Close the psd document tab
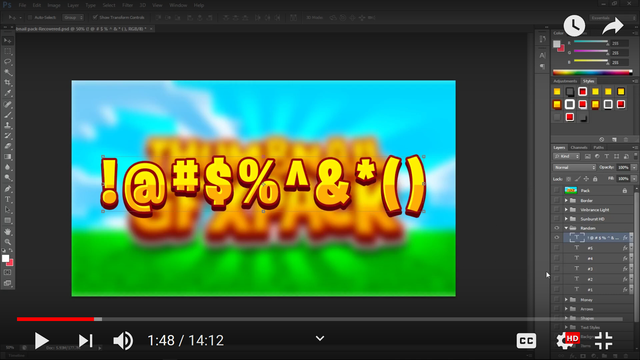The width and height of the screenshot is (640, 360). coord(151,29)
